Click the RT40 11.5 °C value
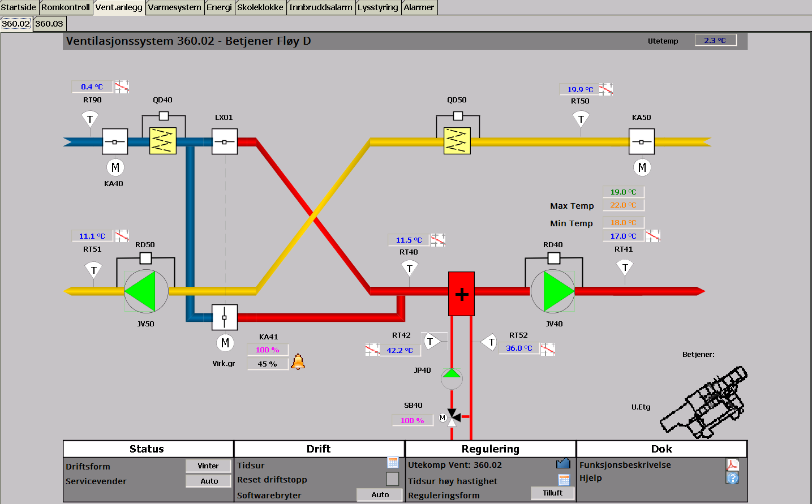This screenshot has height=504, width=812. (409, 240)
